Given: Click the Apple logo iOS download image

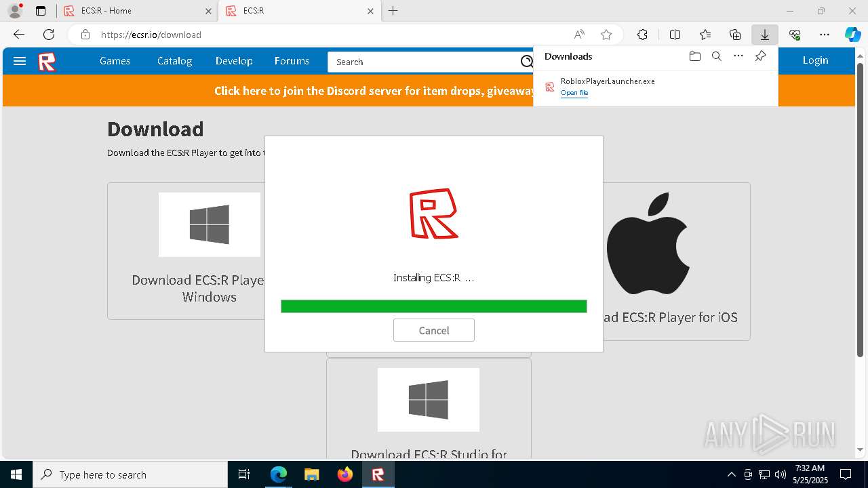Looking at the screenshot, I should pyautogui.click(x=648, y=243).
